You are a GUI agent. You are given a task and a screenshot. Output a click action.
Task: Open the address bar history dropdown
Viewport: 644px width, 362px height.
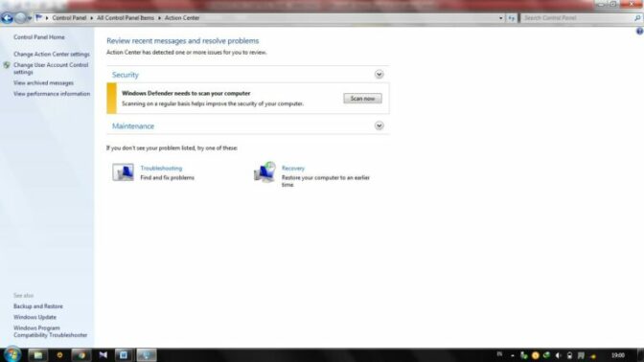[x=500, y=18]
